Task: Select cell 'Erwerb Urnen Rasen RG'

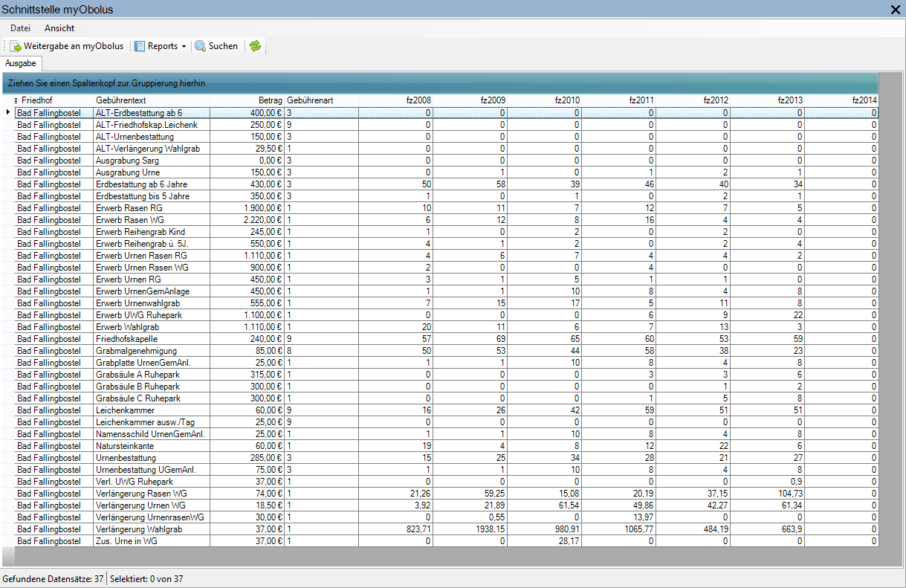Action: coord(152,256)
